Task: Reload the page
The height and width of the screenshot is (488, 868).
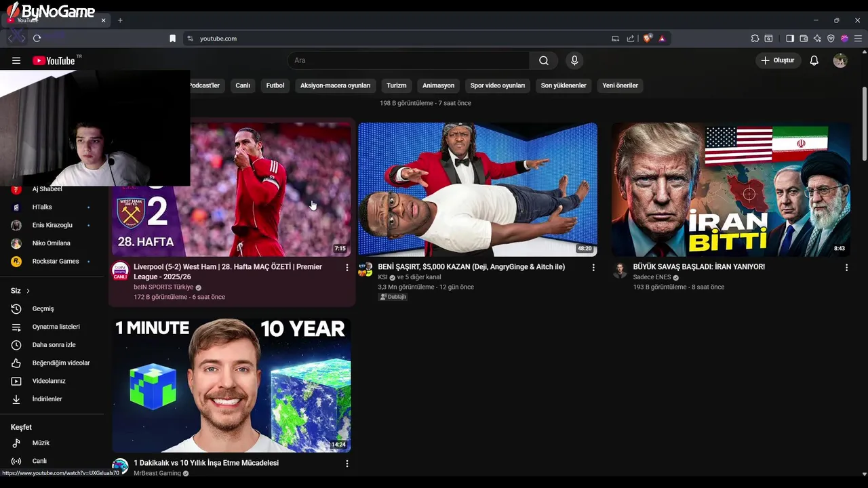Action: tap(37, 39)
